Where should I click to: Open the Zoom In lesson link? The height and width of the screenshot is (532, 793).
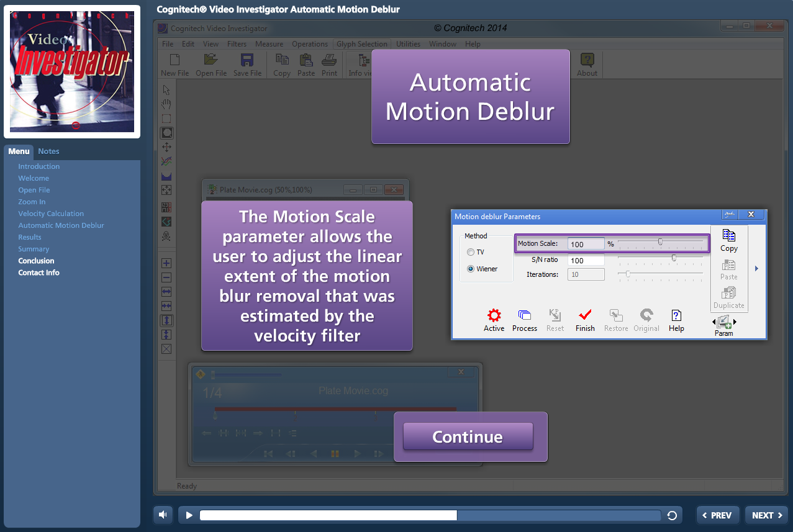[32, 202]
